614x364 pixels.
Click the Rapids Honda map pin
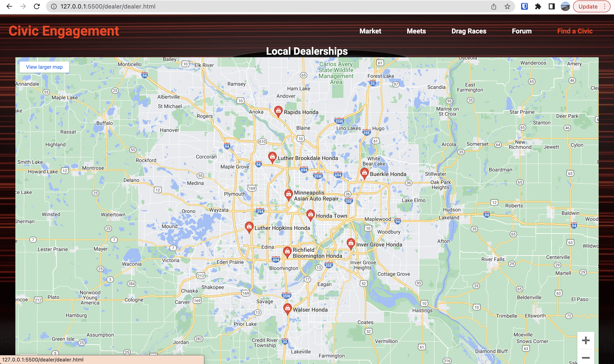278,111
